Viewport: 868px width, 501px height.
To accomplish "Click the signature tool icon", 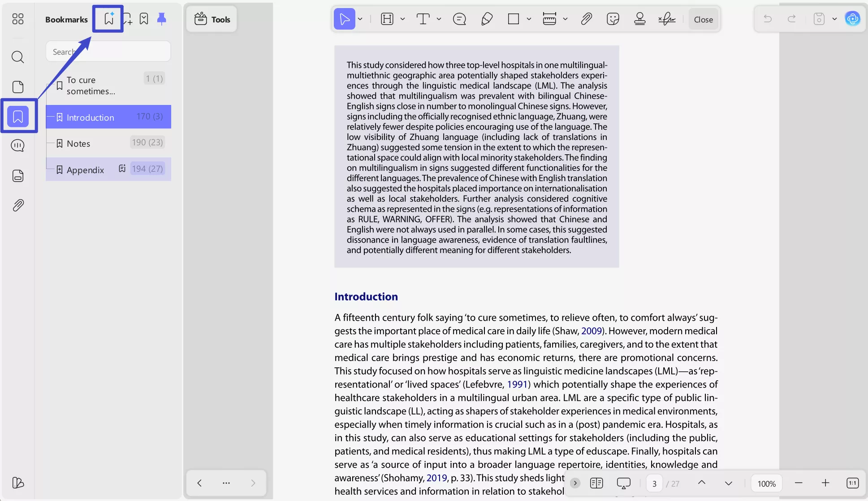I will pyautogui.click(x=667, y=19).
